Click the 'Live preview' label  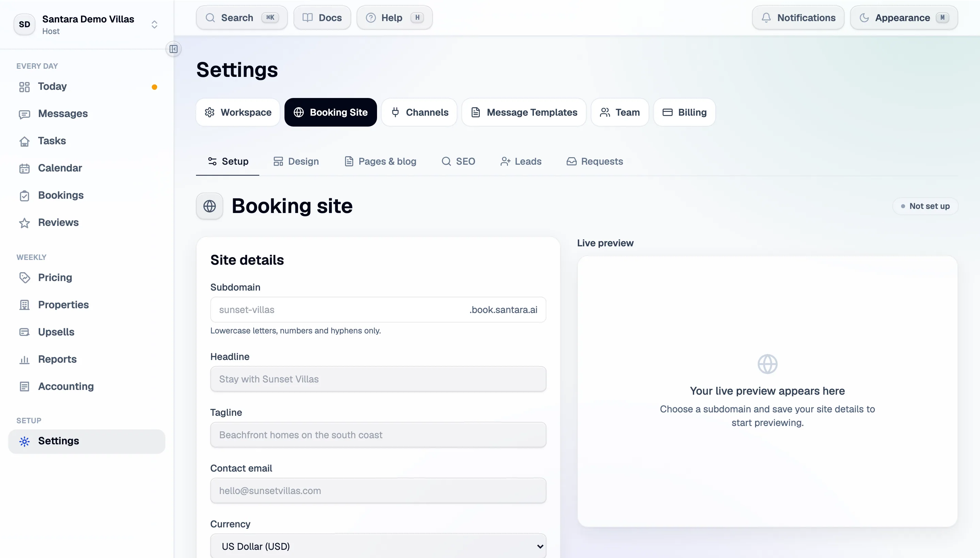pos(605,243)
